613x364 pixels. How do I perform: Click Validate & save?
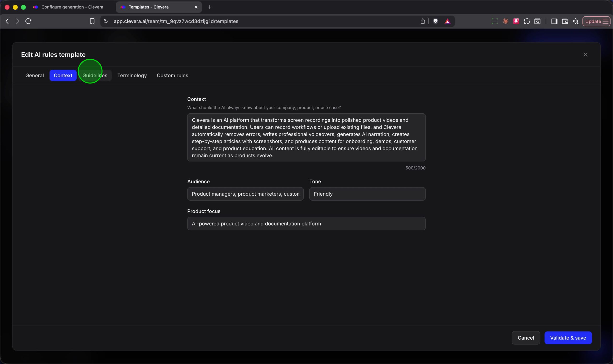[568, 338]
